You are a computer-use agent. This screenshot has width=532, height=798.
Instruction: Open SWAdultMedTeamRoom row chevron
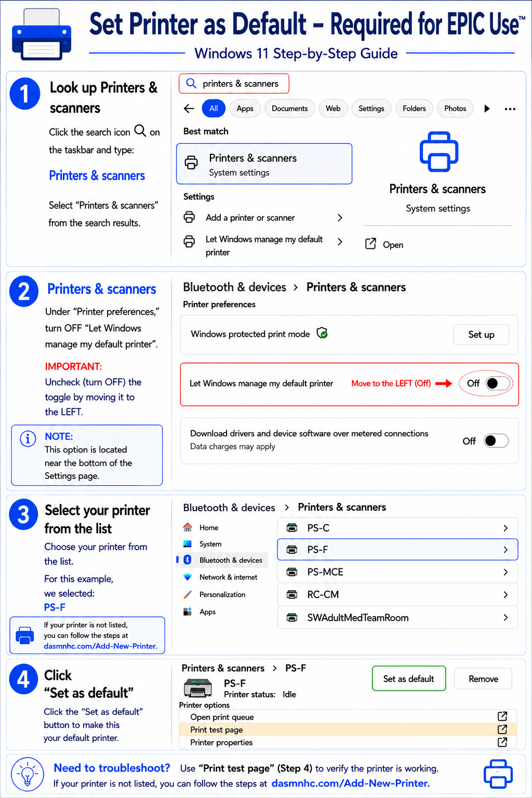point(506,618)
